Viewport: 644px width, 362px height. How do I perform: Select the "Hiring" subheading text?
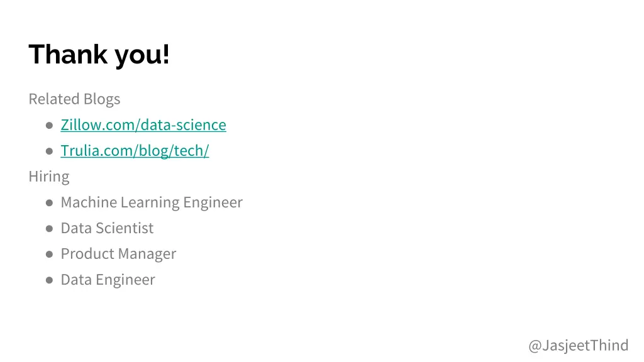point(49,177)
